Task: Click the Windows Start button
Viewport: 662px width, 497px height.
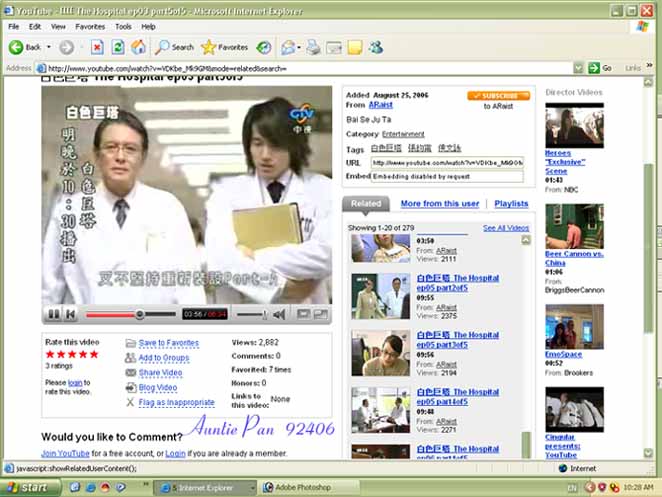Action: (x=28, y=488)
